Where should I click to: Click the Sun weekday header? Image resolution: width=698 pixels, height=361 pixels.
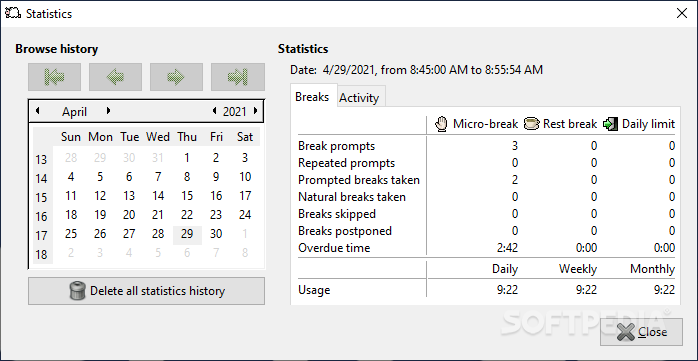coord(71,137)
